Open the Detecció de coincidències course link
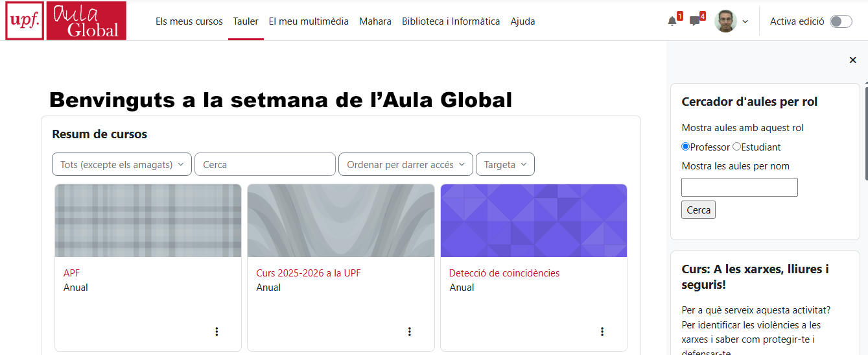Image resolution: width=868 pixels, height=355 pixels. point(504,273)
